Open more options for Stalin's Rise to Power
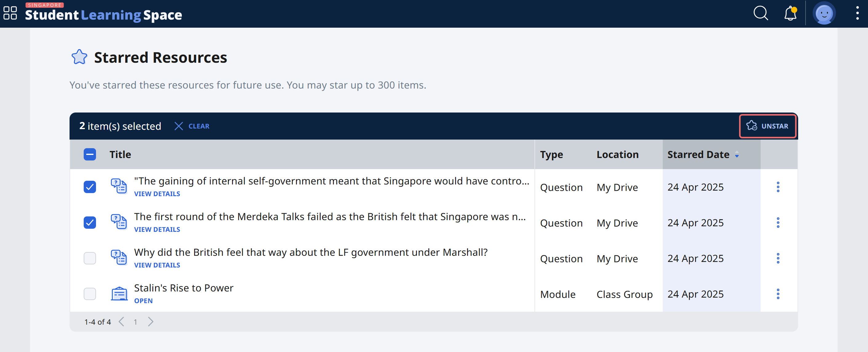The height and width of the screenshot is (352, 868). [778, 294]
